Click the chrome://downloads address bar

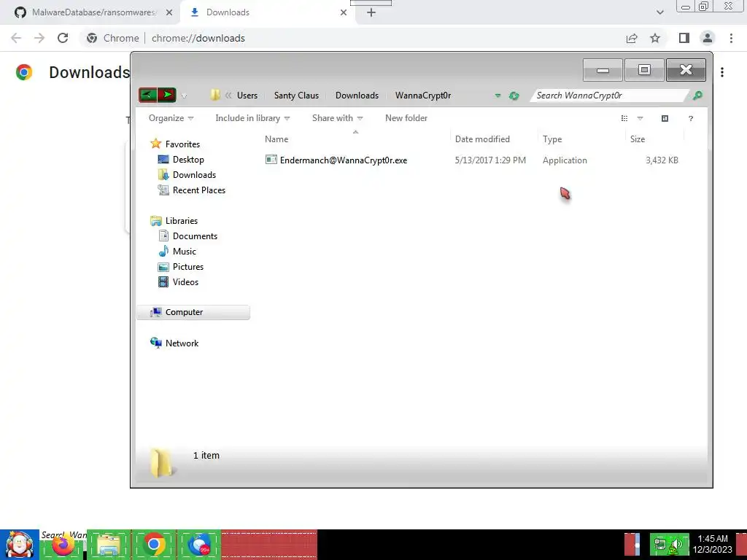click(352, 38)
